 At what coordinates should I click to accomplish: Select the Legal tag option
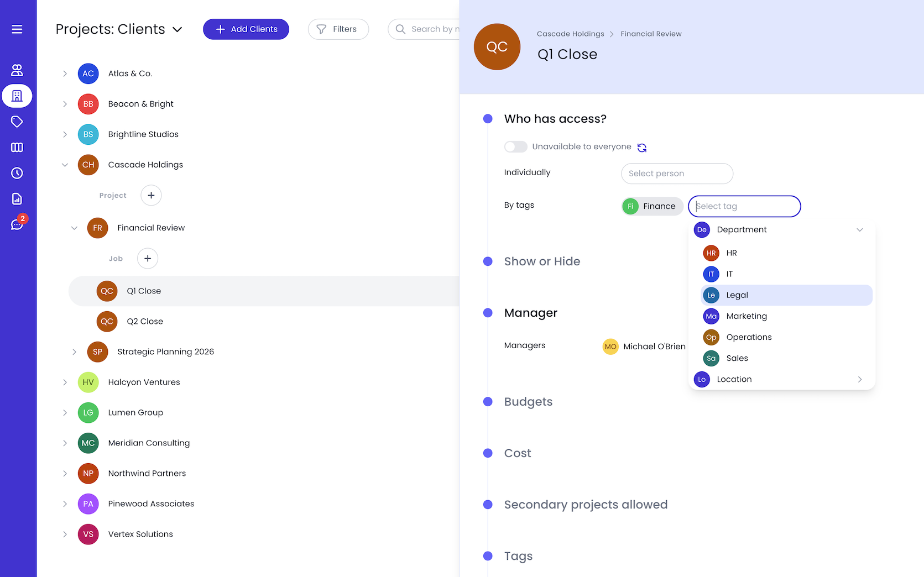[x=786, y=295]
